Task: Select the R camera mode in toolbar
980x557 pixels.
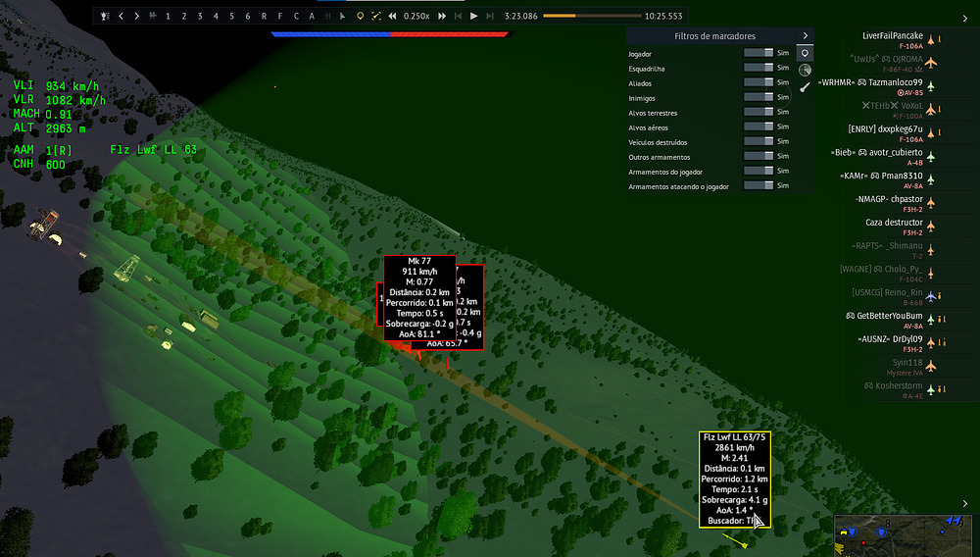Action: tap(265, 16)
